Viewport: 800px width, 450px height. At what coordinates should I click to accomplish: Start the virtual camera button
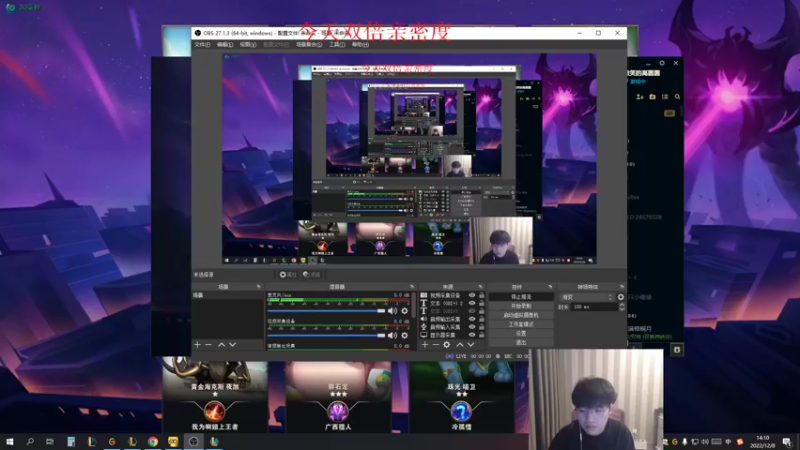pos(521,315)
